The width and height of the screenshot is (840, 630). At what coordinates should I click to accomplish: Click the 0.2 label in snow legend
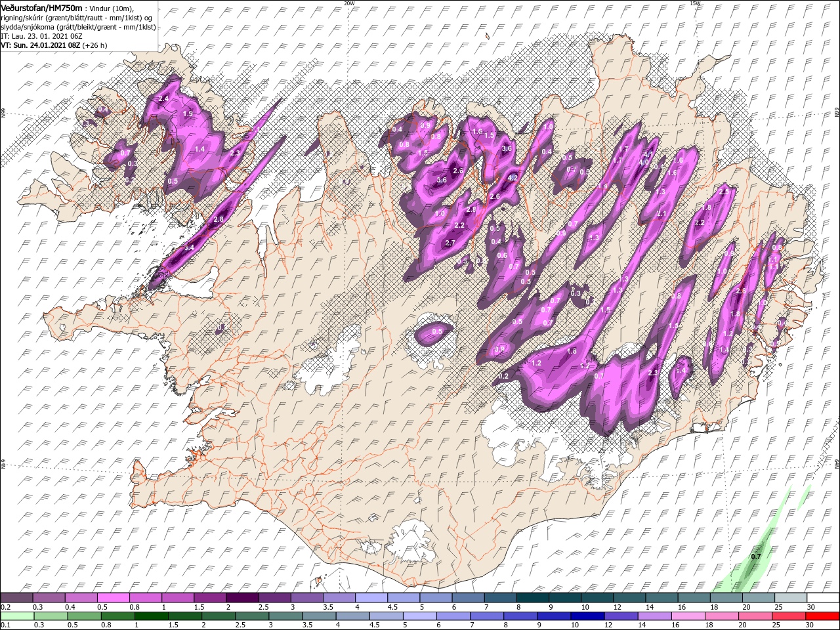(x=5, y=607)
